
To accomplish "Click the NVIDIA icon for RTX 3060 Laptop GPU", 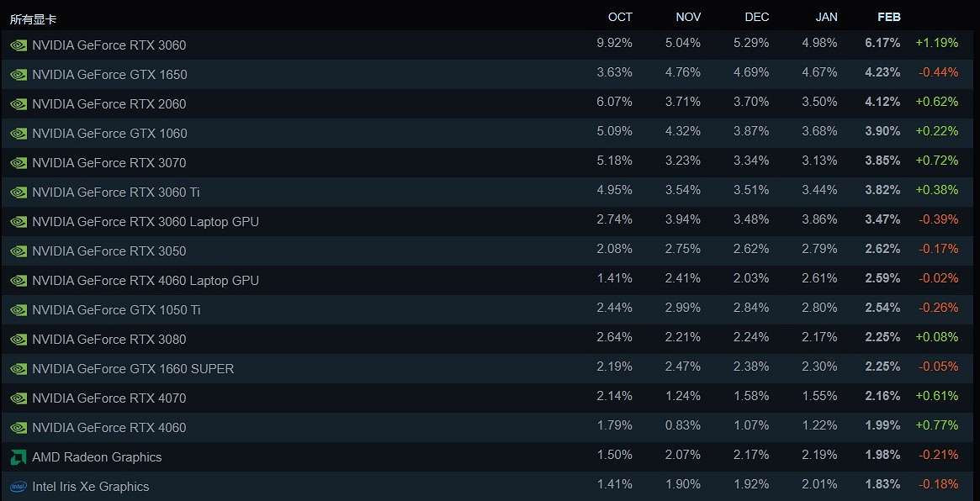I will point(18,222).
